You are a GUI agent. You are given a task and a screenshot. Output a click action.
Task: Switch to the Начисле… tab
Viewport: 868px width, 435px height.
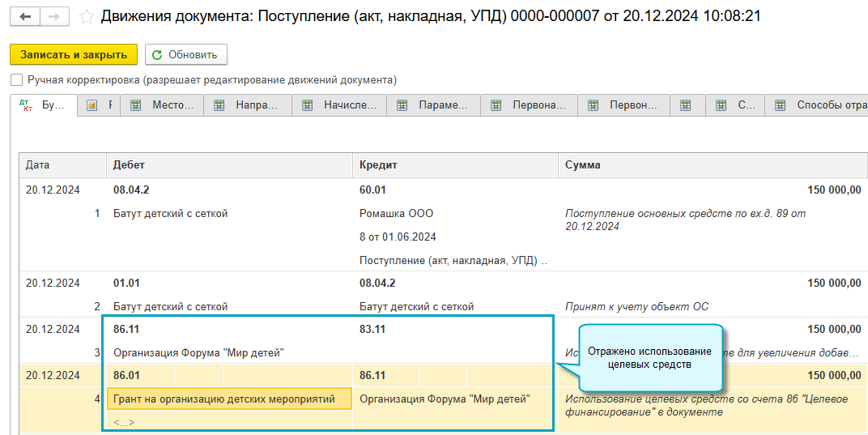[350, 105]
